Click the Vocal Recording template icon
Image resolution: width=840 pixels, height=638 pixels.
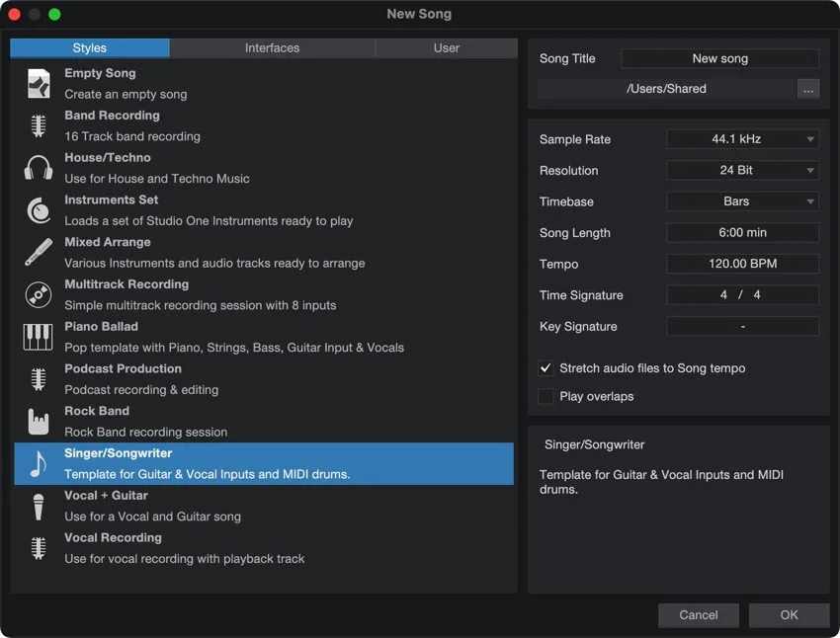coord(38,548)
